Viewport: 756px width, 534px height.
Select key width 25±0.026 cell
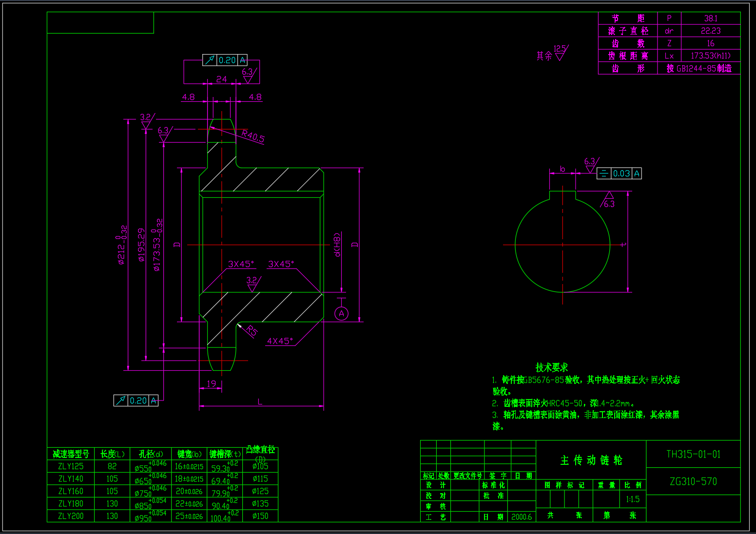tap(189, 516)
